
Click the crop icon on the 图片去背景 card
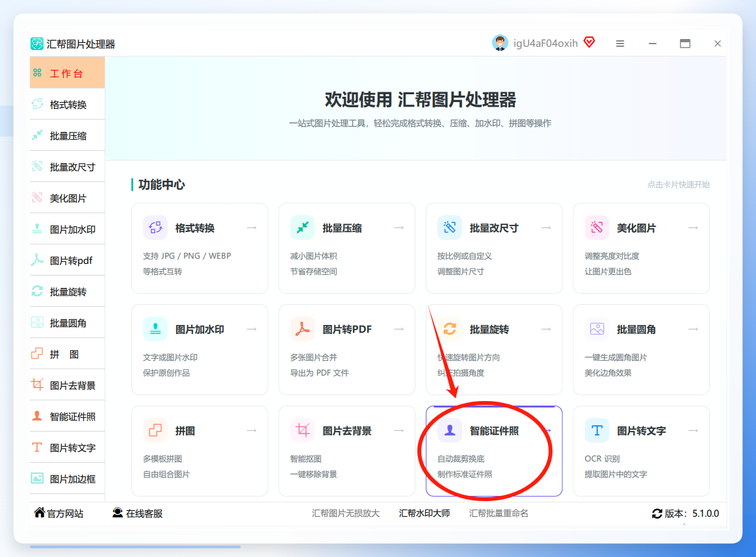pyautogui.click(x=302, y=430)
